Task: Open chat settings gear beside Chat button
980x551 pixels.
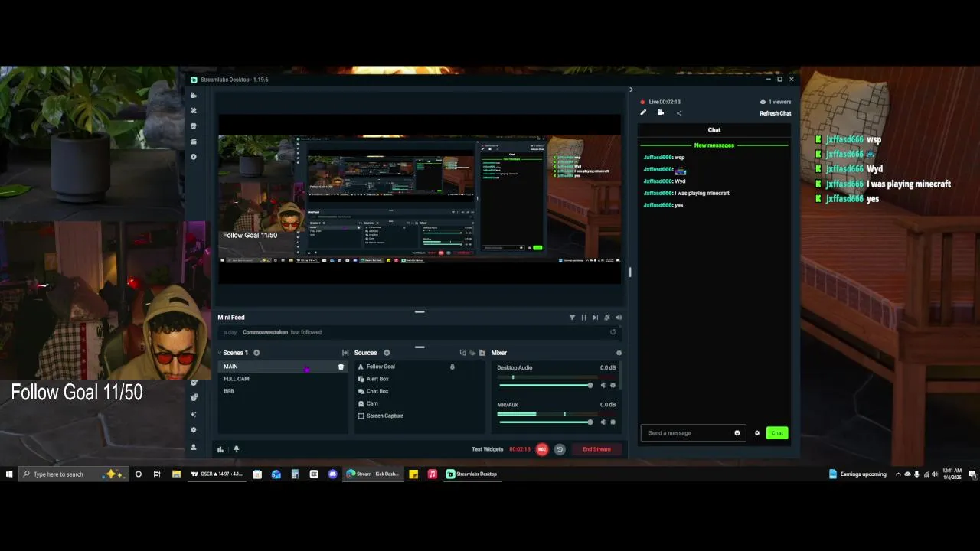Action: [x=757, y=433]
